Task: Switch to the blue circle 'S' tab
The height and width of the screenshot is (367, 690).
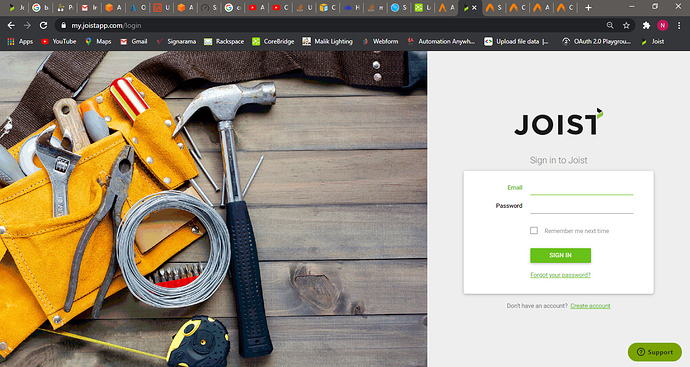Action: pyautogui.click(x=399, y=7)
